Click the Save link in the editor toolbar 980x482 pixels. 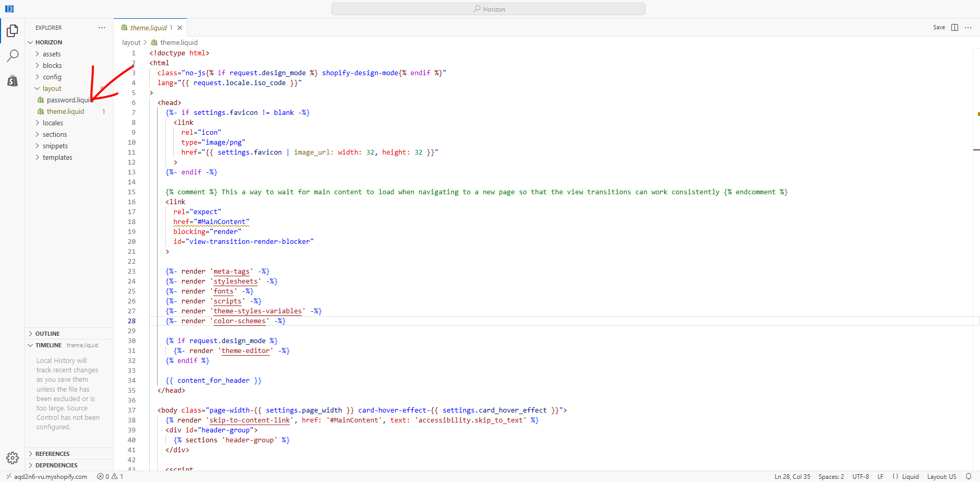939,27
